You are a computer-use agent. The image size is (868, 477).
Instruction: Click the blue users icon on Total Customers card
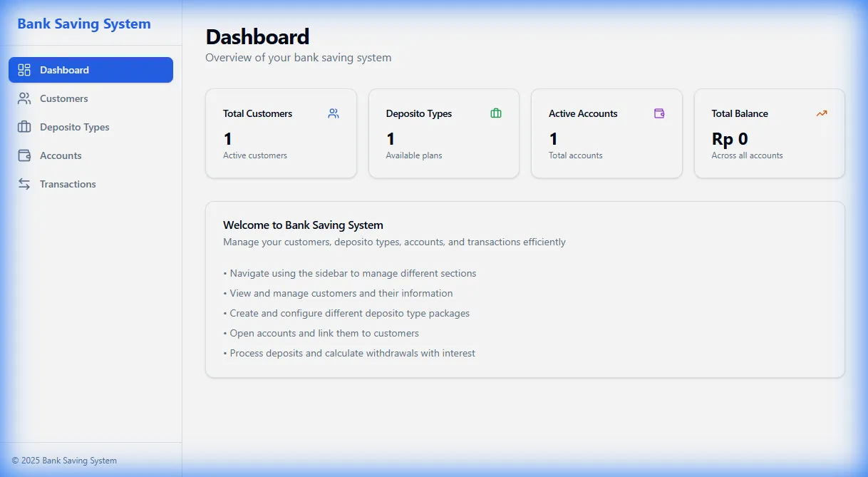click(334, 113)
